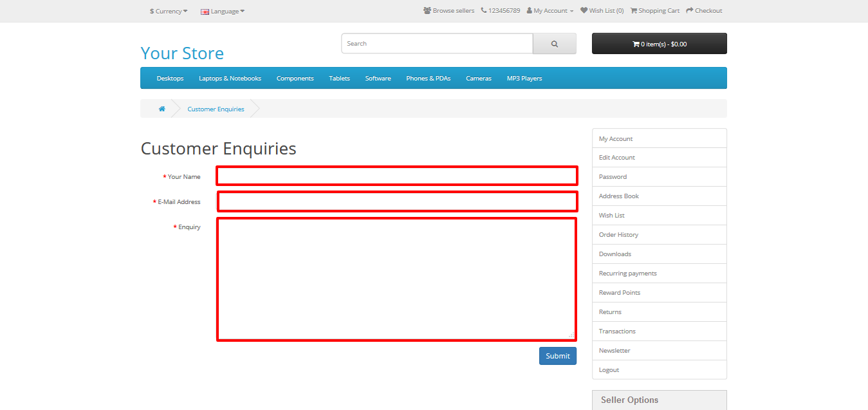The height and width of the screenshot is (410, 868).
Task: Open the Desktops menu
Action: click(x=170, y=79)
